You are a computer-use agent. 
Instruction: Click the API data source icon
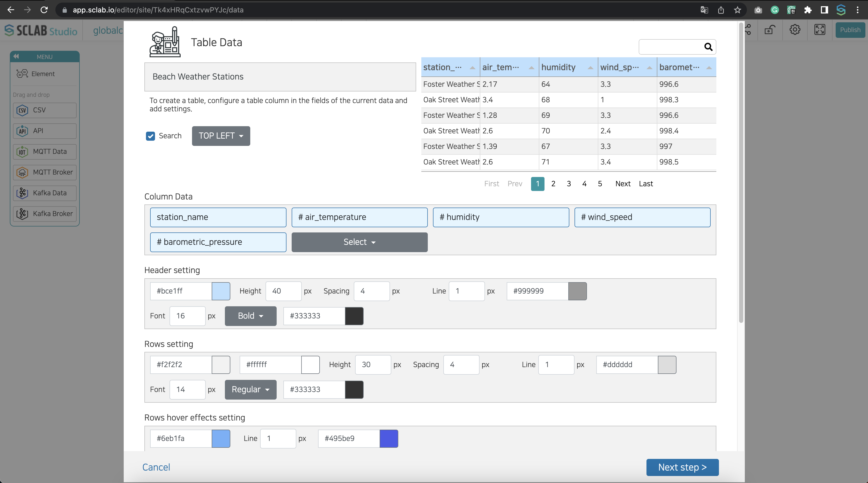point(22,130)
